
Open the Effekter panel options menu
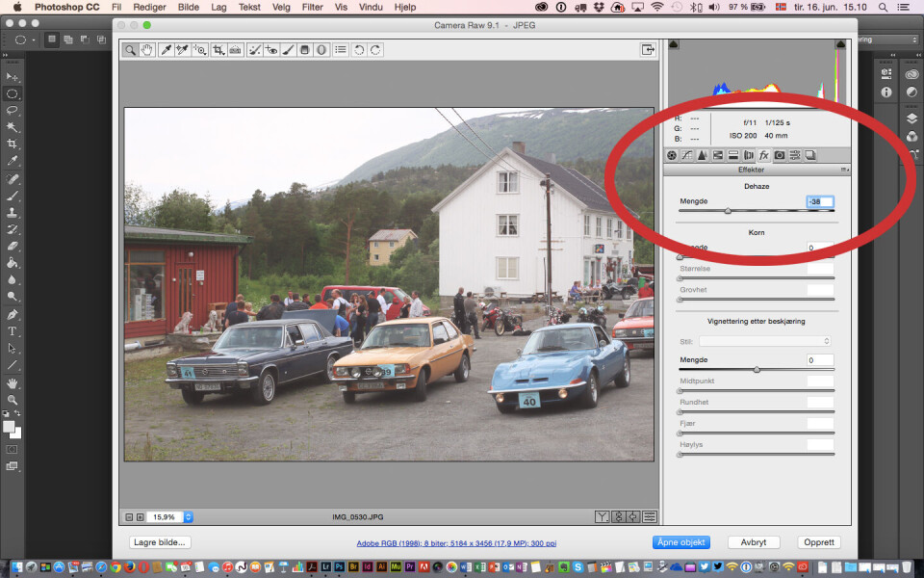845,170
